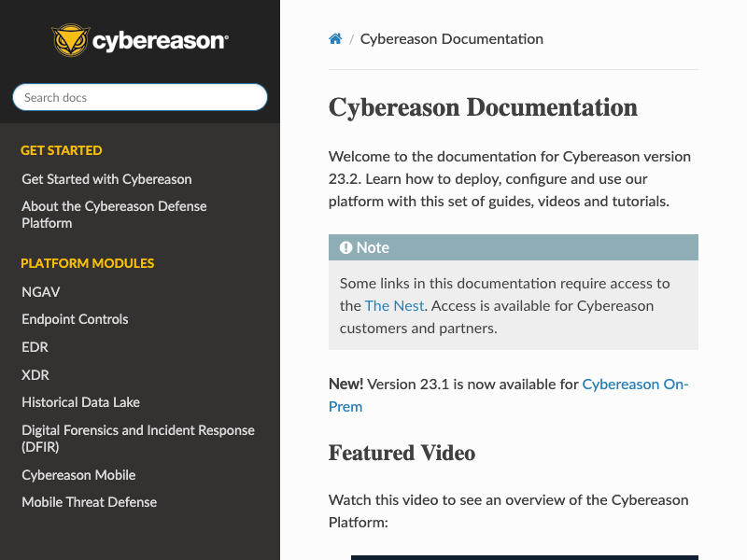
Task: Go to home via breadcrumb house icon
Action: 335,38
